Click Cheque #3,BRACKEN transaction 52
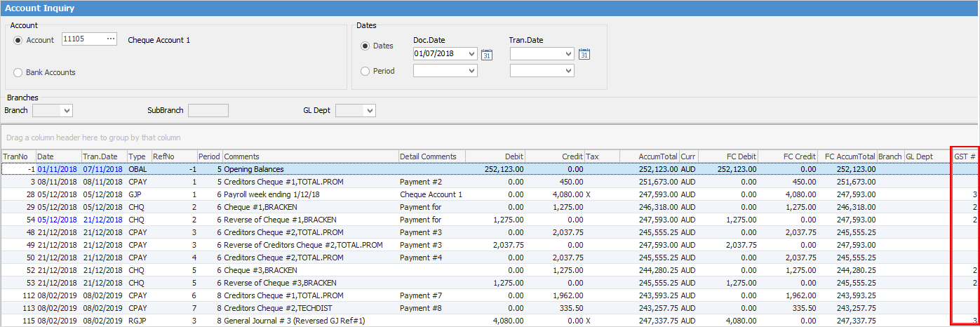Screen dimensions: 980x327 click(x=490, y=270)
